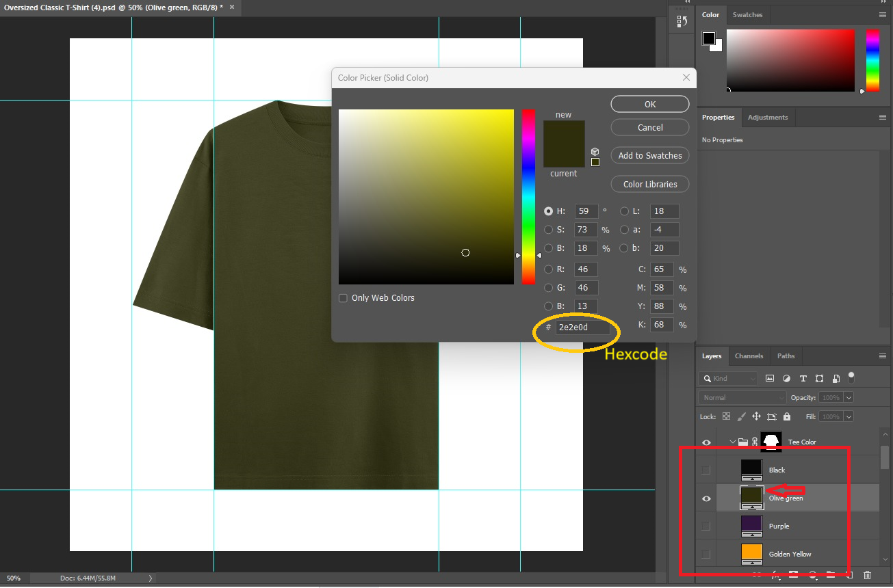Select the Lab b radio button
Image resolution: width=893 pixels, height=588 pixels.
click(x=624, y=248)
